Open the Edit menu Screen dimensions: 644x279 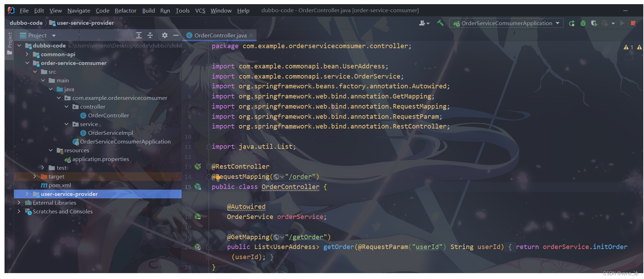tap(39, 11)
